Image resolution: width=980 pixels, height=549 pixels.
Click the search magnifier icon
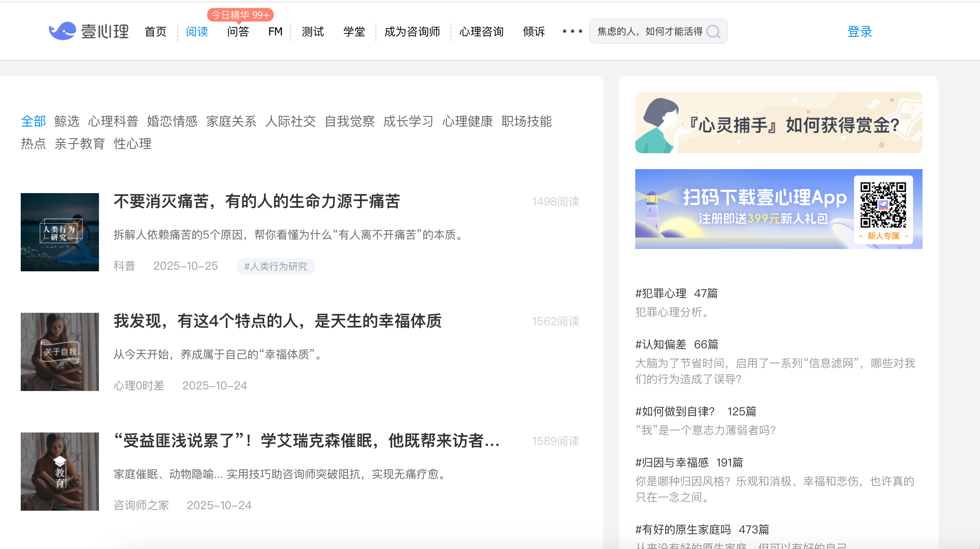tap(713, 32)
